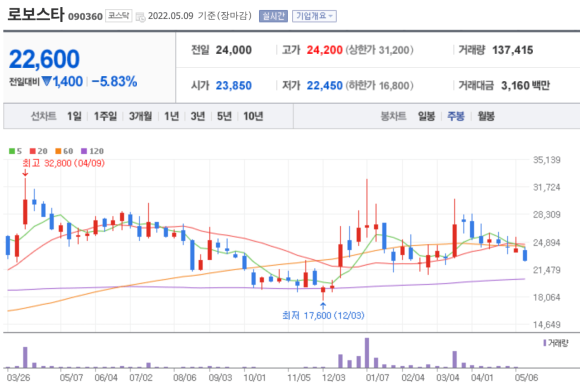Viewport: 580px width, 390px height.
Task: Click the 12/03 date axis label
Action: pyautogui.click(x=333, y=378)
